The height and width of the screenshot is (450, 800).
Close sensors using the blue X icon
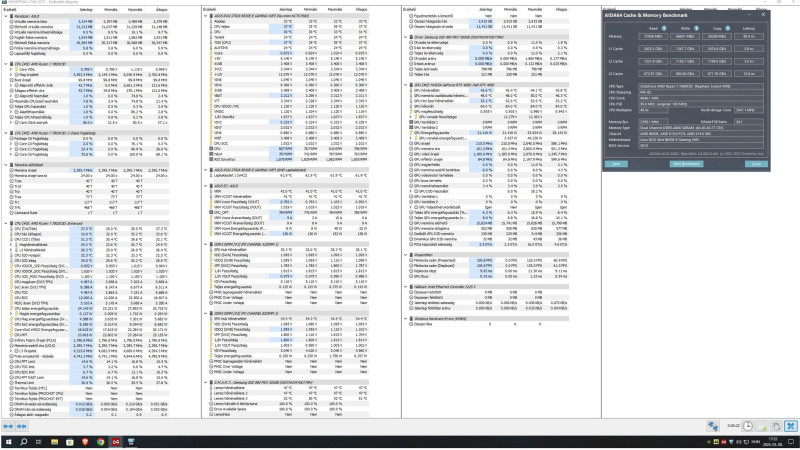[x=791, y=426]
